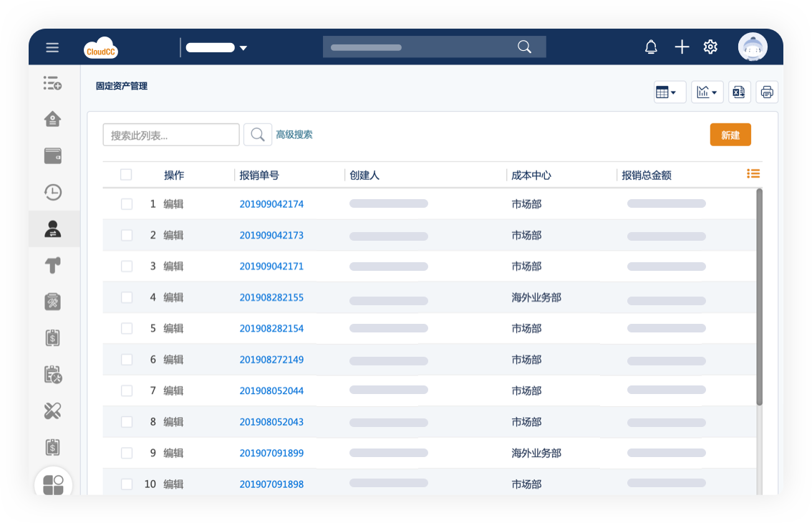Sort by the 成本中心 column header

[531, 176]
